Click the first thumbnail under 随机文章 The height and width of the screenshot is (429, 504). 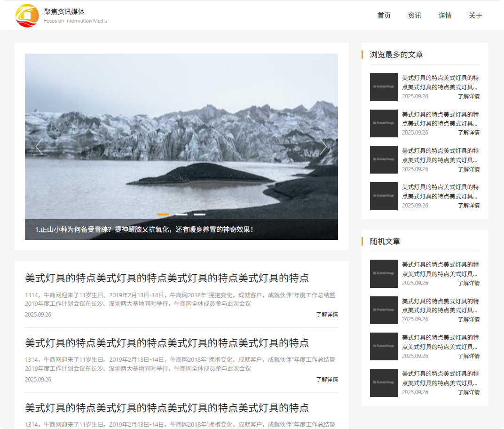click(384, 274)
